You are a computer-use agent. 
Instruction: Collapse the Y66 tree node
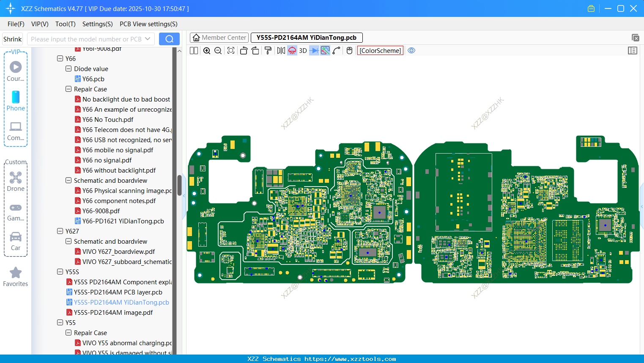pyautogui.click(x=60, y=58)
